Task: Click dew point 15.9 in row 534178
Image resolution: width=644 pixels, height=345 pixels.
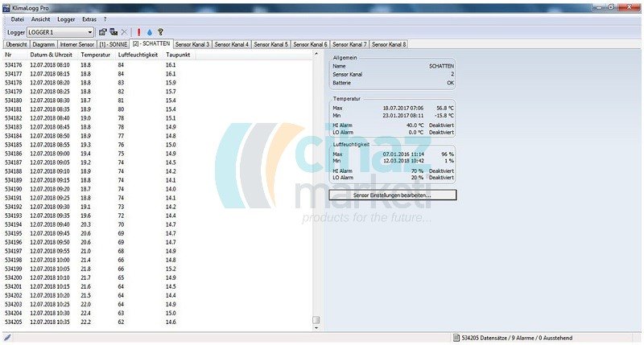Action: [x=171, y=83]
